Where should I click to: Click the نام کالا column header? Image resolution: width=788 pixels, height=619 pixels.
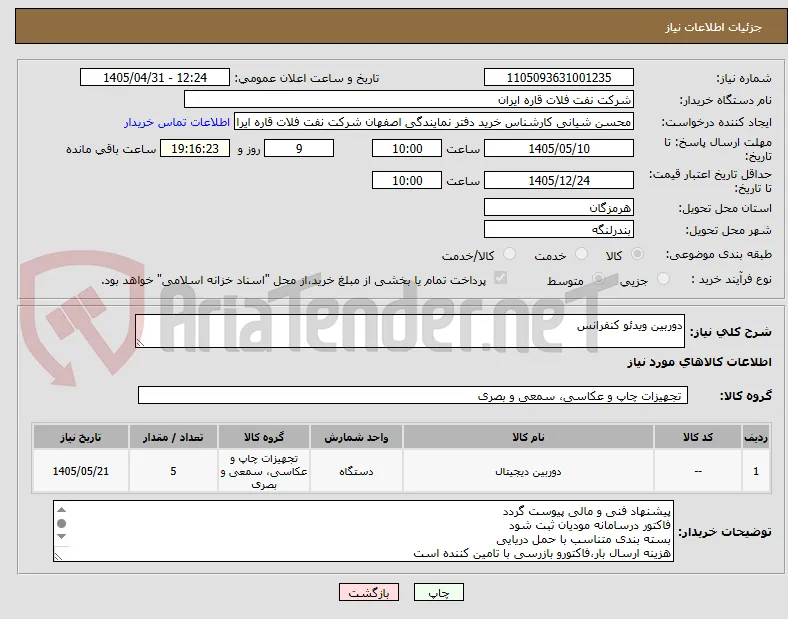pyautogui.click(x=528, y=437)
